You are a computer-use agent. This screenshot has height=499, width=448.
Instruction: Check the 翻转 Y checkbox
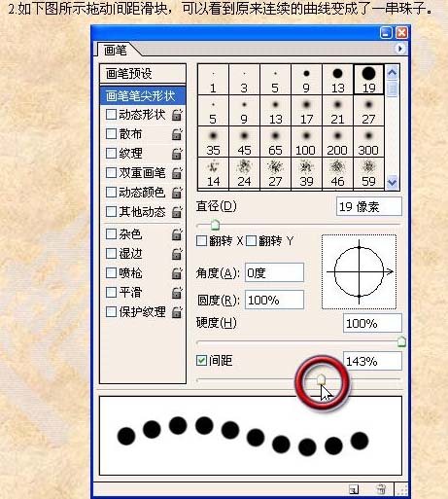tap(251, 241)
